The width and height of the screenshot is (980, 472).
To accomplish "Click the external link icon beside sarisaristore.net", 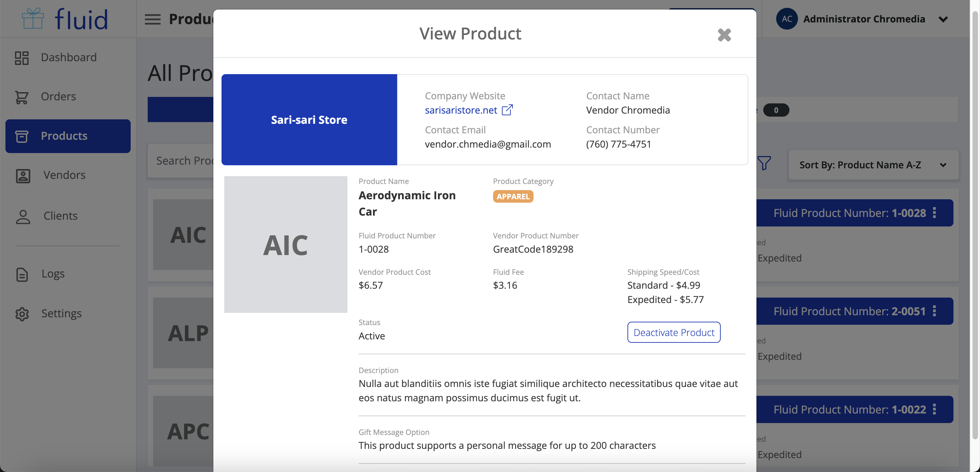I will click(x=507, y=110).
